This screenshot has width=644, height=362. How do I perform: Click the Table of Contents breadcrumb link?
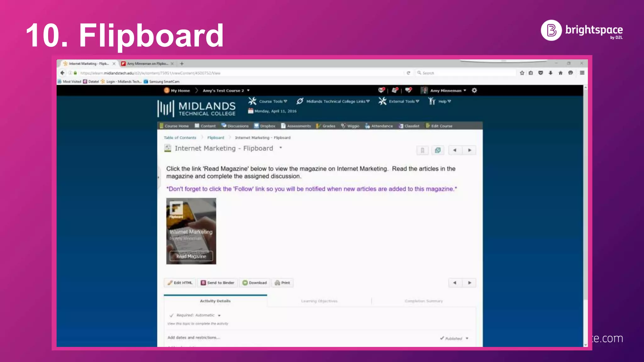tap(180, 138)
